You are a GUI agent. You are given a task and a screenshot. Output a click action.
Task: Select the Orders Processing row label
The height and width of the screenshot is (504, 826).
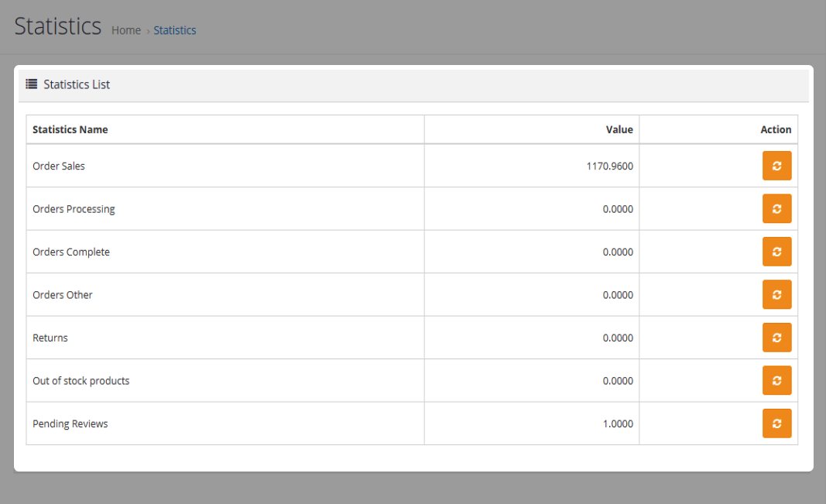(74, 209)
